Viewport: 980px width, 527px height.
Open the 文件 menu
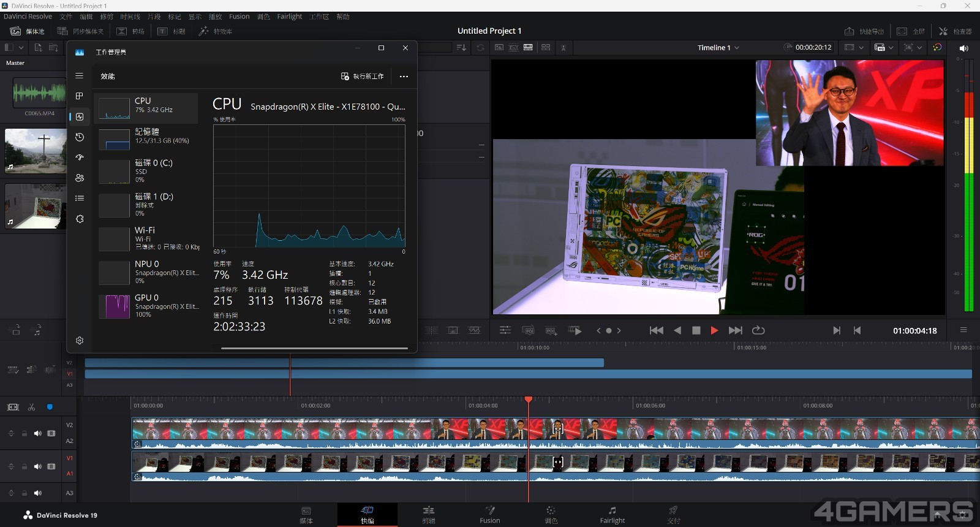click(66, 17)
